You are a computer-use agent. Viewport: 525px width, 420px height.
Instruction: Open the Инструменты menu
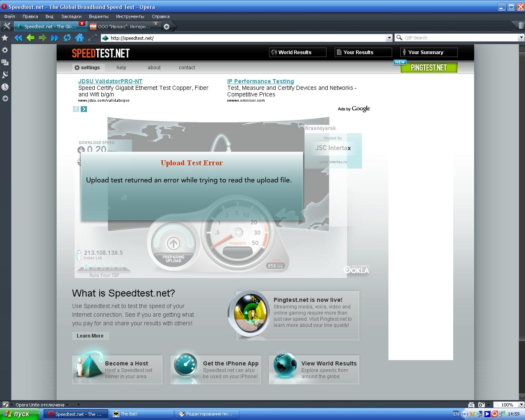130,16
